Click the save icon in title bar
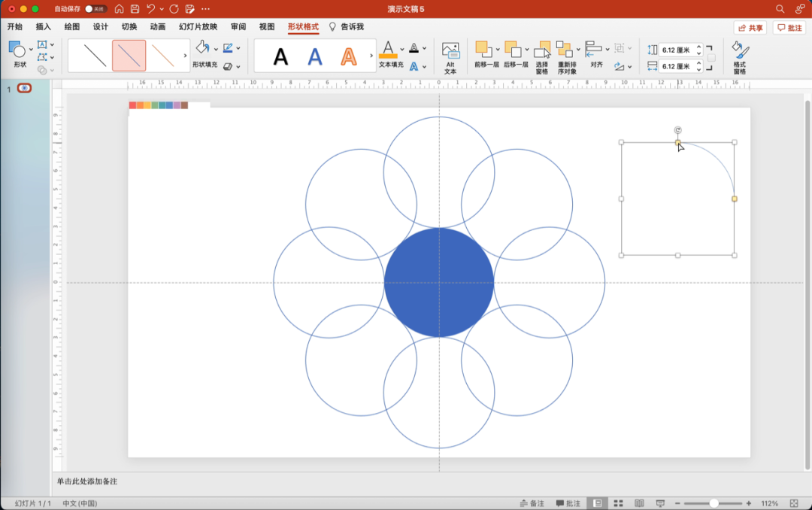The width and height of the screenshot is (812, 510). coord(135,9)
